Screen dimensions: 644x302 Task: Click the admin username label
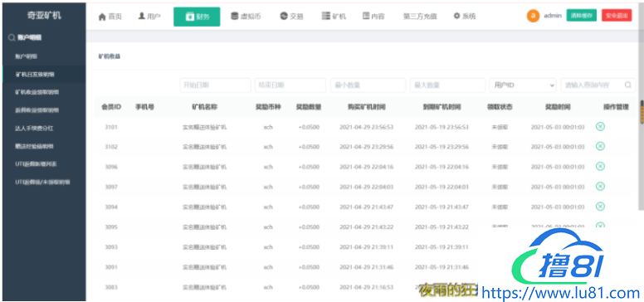click(x=553, y=16)
